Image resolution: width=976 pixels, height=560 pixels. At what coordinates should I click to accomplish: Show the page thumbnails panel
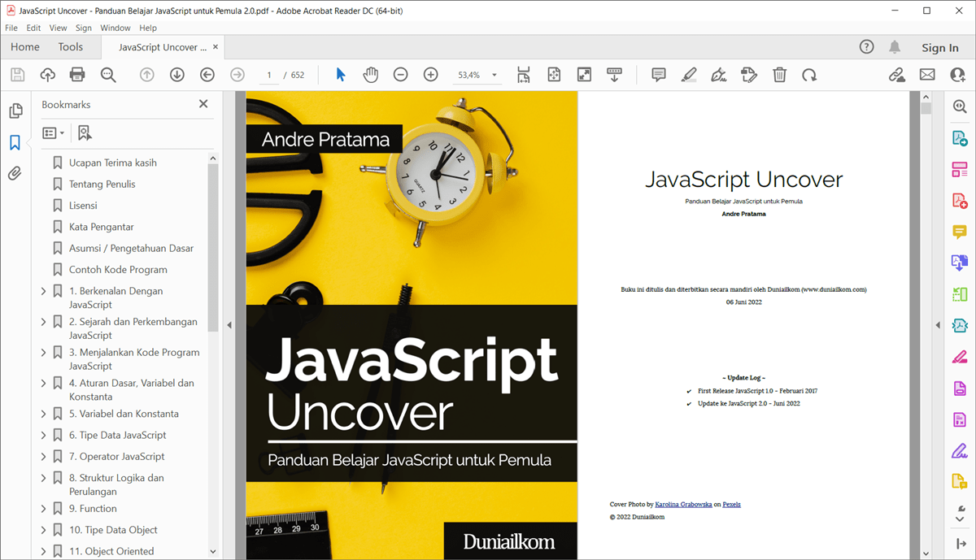point(15,111)
